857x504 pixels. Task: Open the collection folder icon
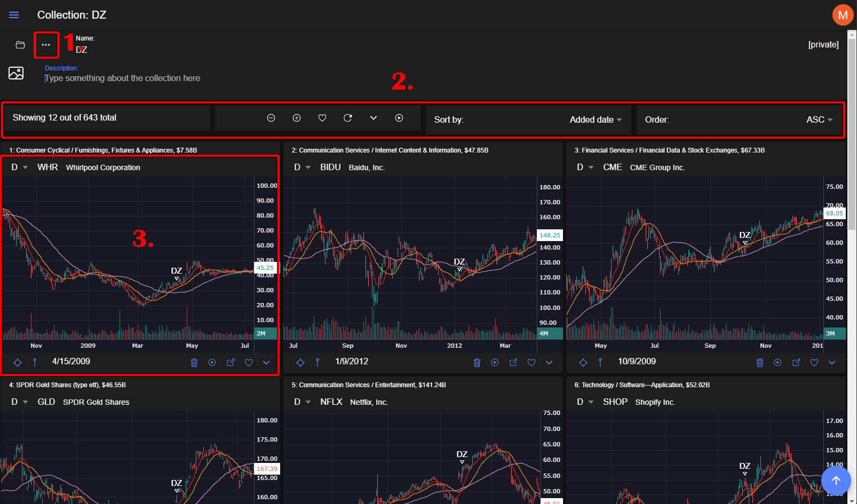click(20, 45)
